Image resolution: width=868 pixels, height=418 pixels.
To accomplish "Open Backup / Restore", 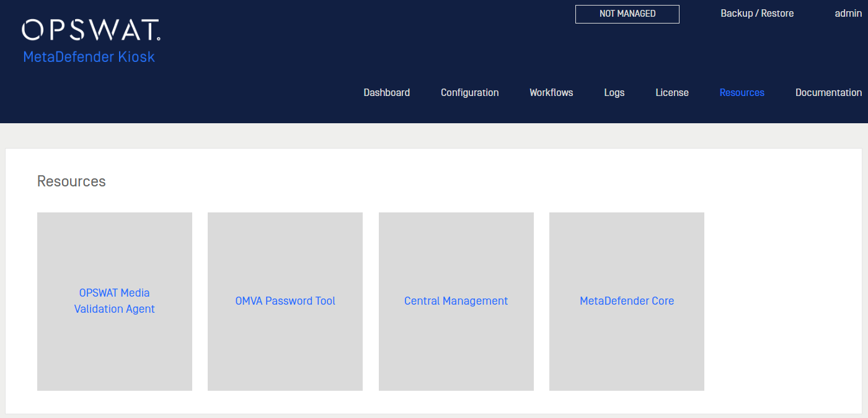I will [x=757, y=14].
